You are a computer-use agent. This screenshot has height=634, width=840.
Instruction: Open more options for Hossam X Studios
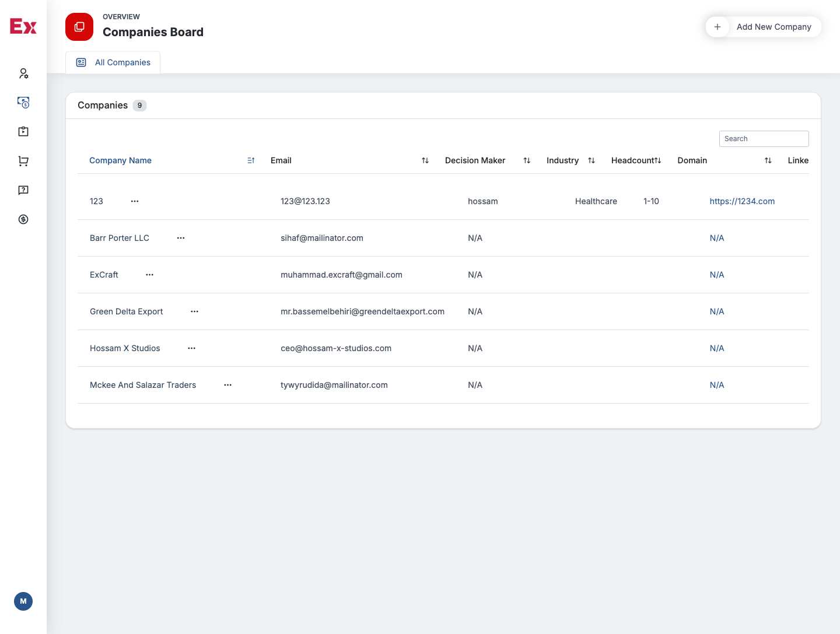192,348
